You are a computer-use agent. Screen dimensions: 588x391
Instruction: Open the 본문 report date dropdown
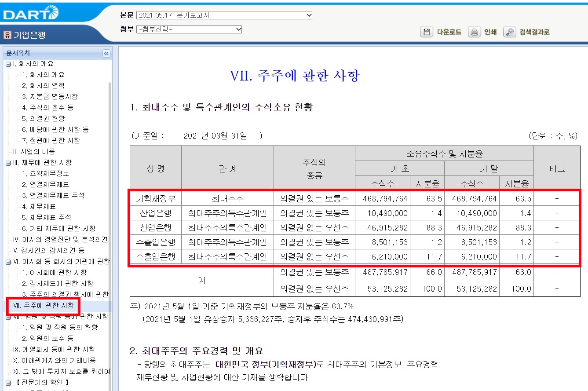click(224, 15)
